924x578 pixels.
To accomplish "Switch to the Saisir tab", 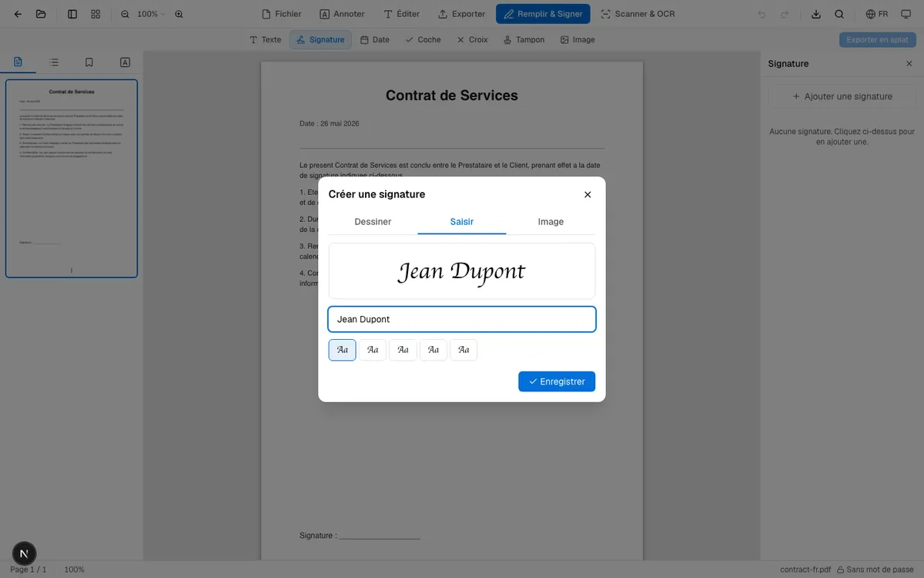I will [462, 222].
